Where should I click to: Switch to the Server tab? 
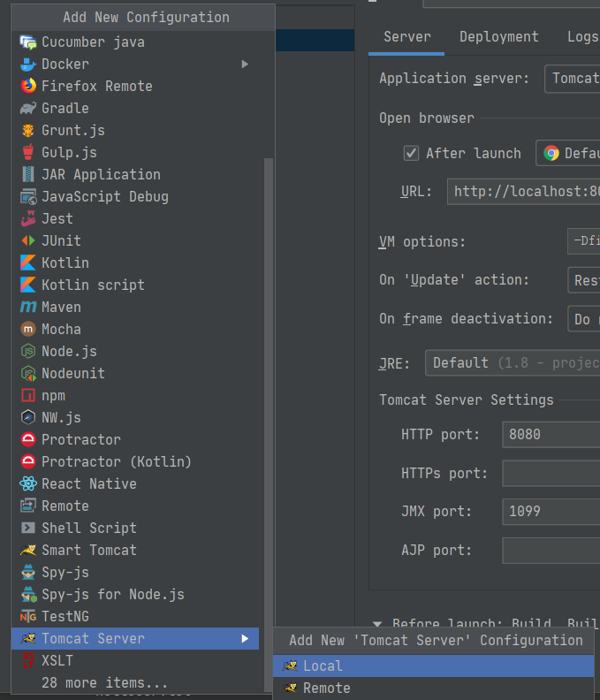pos(407,36)
